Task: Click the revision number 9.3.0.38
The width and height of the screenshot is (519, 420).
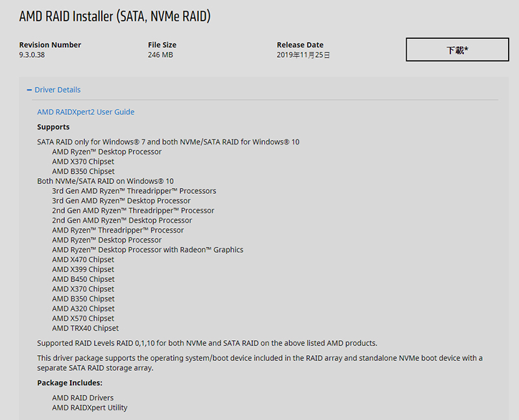Action: coord(32,55)
